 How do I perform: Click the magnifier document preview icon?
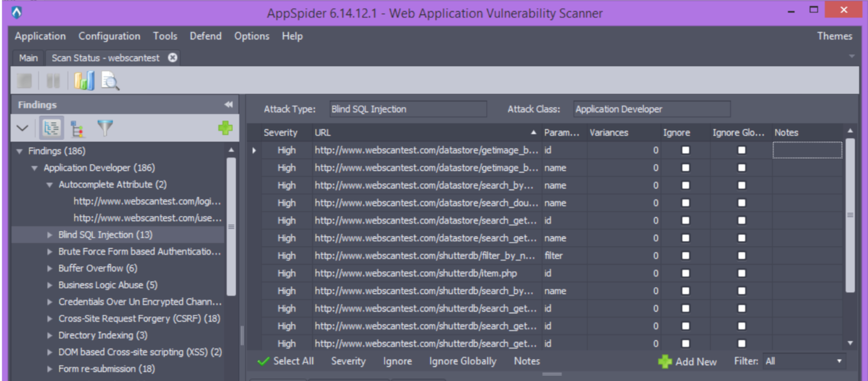[x=110, y=82]
